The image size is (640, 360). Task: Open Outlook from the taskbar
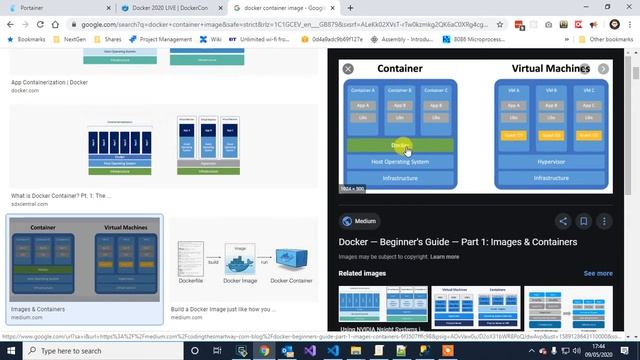tap(287, 351)
